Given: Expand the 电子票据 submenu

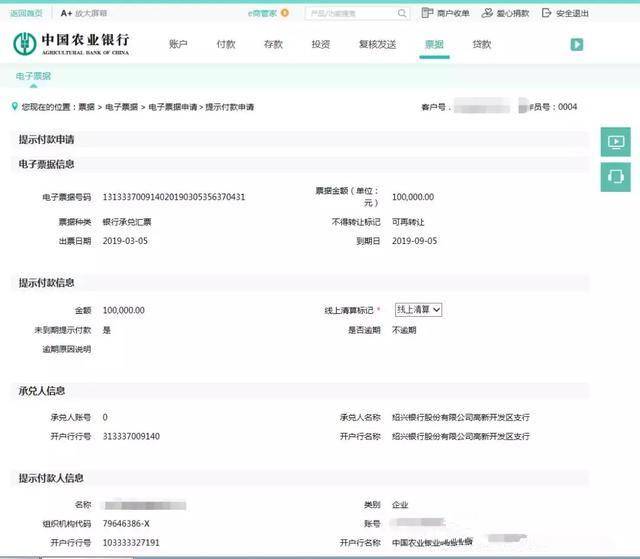Looking at the screenshot, I should (33, 76).
